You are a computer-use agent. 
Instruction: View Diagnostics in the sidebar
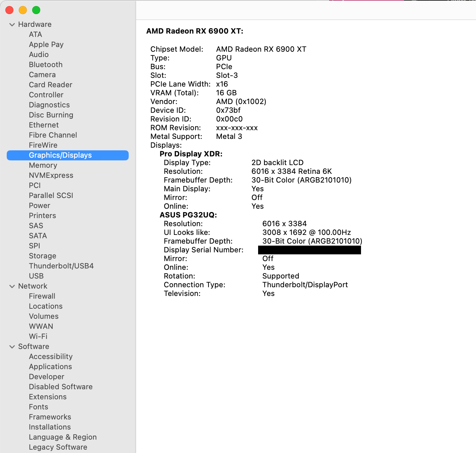pyautogui.click(x=49, y=105)
